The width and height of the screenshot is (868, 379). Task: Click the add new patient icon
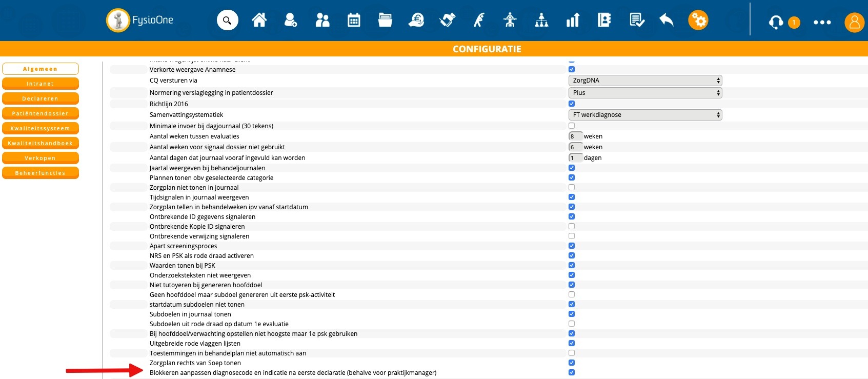(x=291, y=21)
